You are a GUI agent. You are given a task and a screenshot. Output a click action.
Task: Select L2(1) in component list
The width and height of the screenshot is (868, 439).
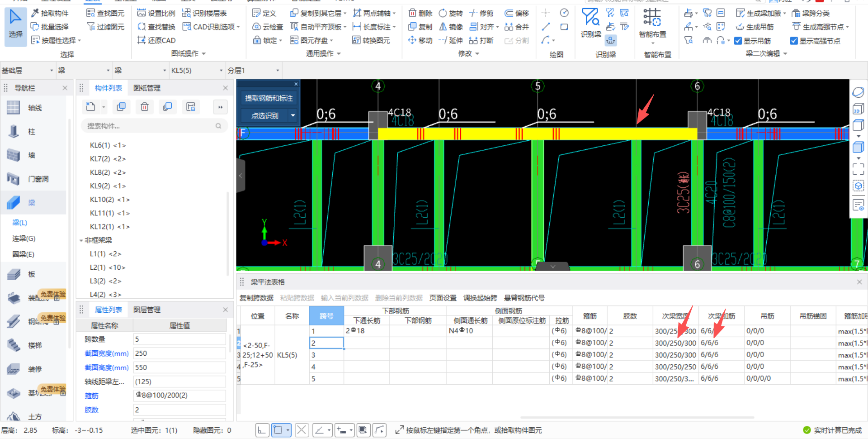[108, 267]
